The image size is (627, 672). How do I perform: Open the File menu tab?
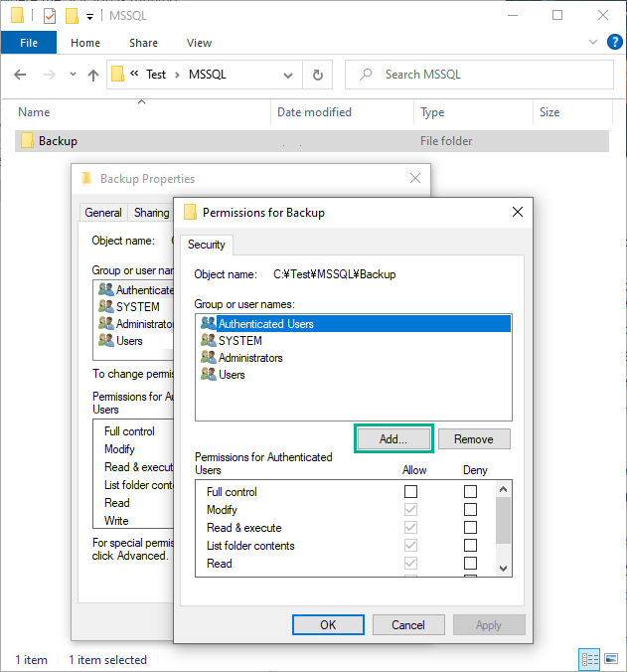[x=29, y=43]
